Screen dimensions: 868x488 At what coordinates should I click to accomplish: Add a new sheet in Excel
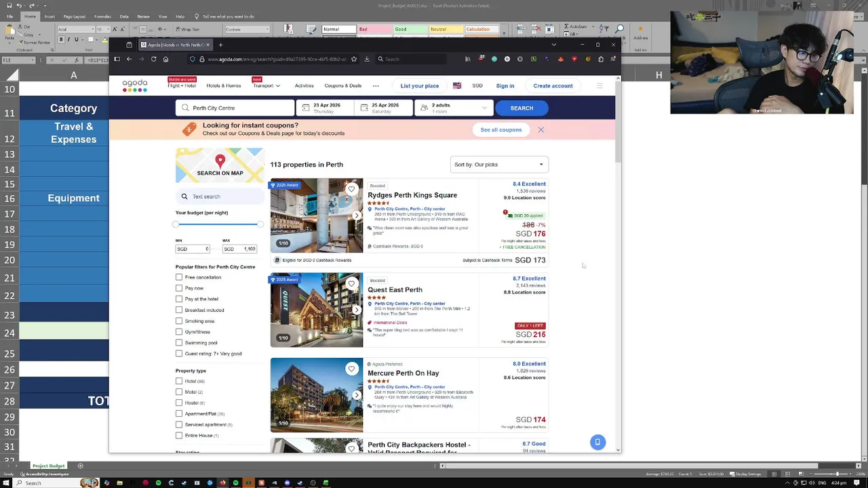(80, 466)
